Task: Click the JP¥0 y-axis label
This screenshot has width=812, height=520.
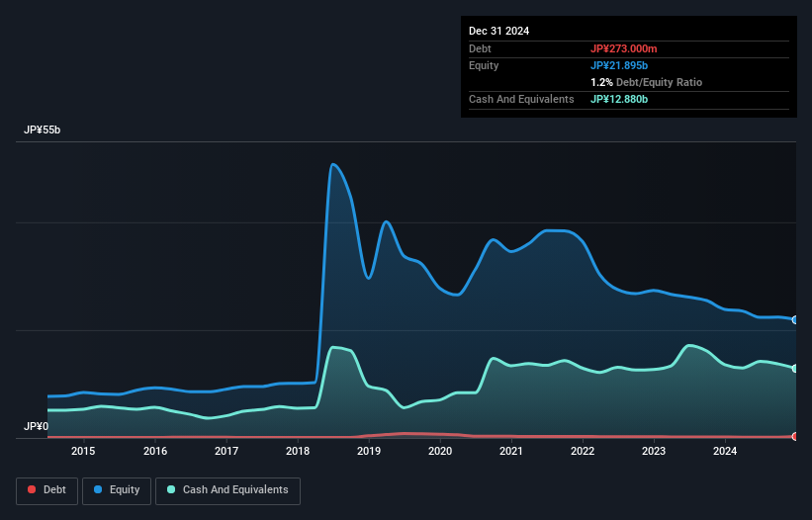Action: click(36, 426)
